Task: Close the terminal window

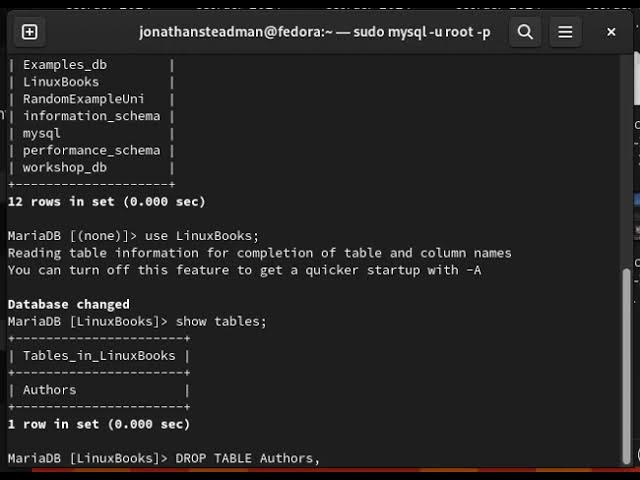Action: point(611,32)
